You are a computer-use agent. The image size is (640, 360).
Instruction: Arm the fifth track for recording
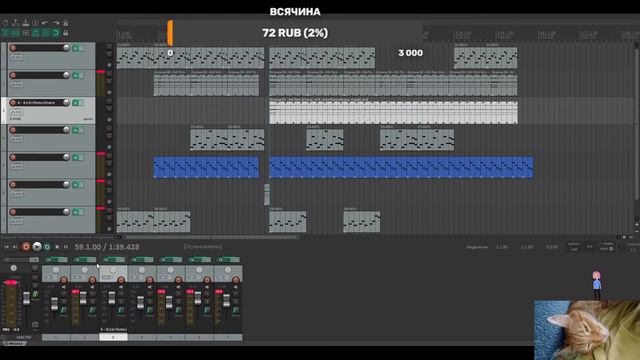click(13, 157)
